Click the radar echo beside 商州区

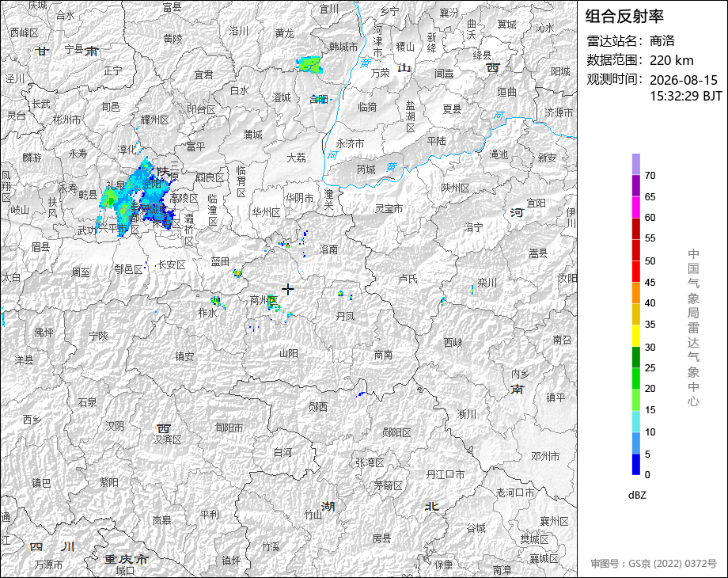272,302
